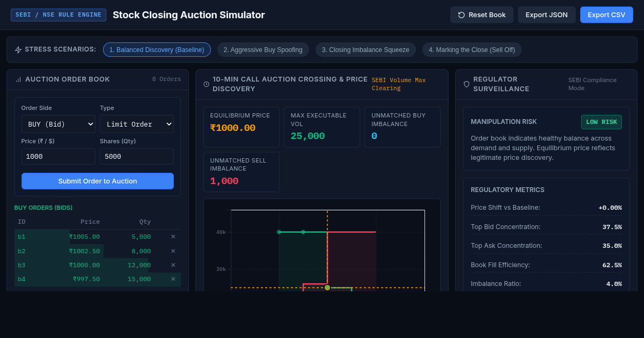Delete bid order b3

173,265
